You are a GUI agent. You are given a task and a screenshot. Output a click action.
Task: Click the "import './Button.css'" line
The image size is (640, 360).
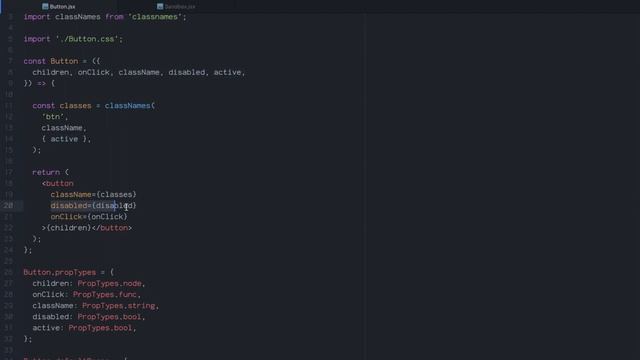tap(73, 39)
